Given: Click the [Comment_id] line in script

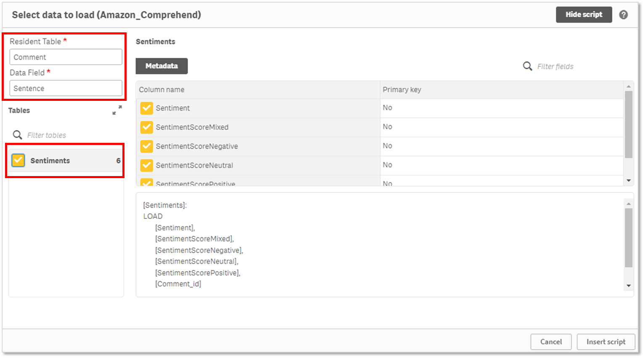Looking at the screenshot, I should pos(178,284).
